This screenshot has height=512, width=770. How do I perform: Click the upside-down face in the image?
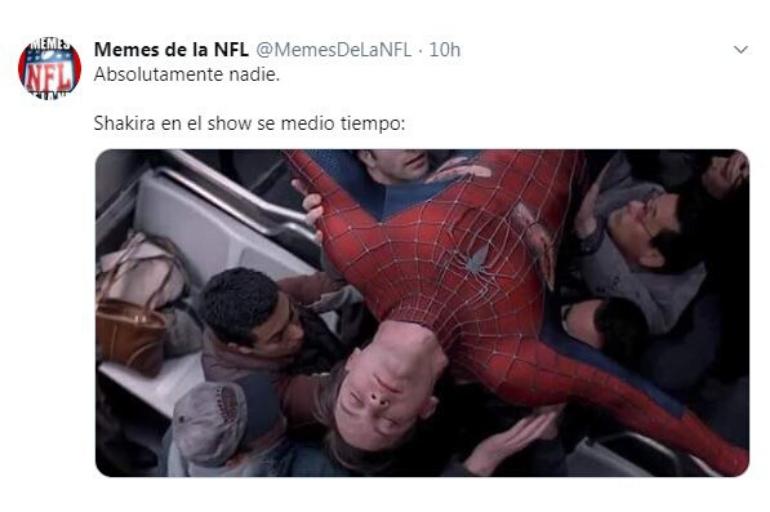point(385,388)
